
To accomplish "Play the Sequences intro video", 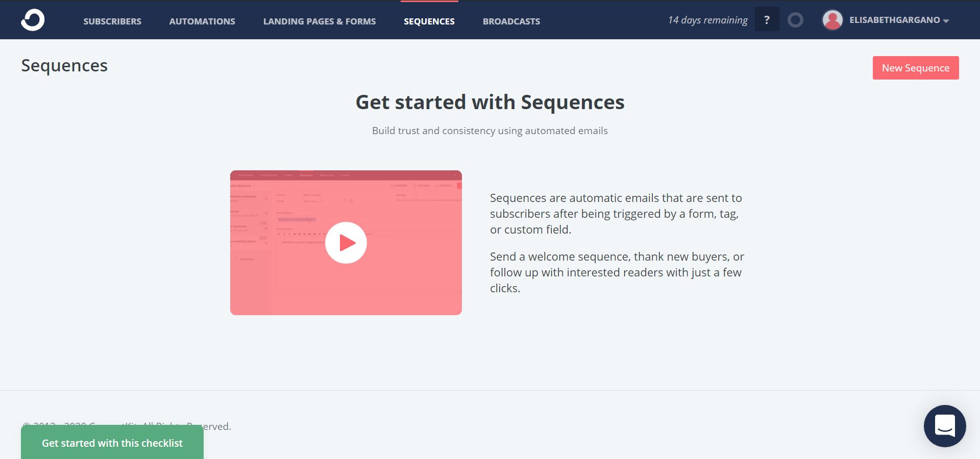I will (346, 243).
